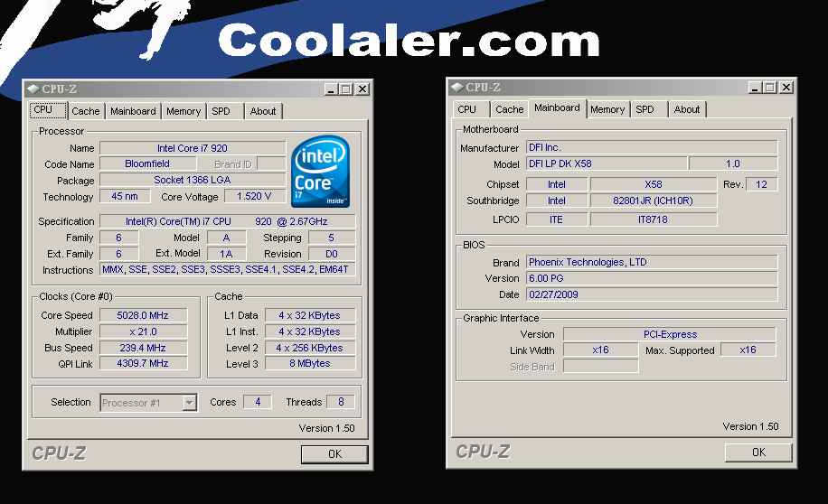
Task: Click the Revision value 'D0'
Action: (332, 254)
